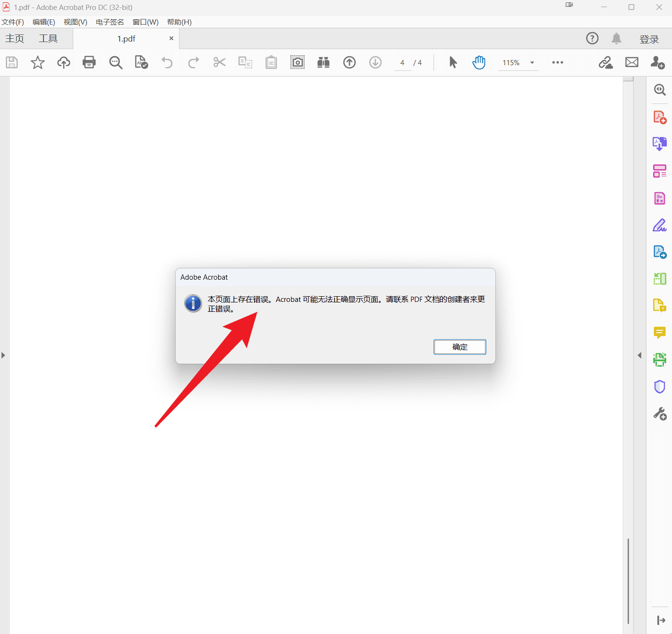Open the 电子签名 menu
This screenshot has width=672, height=634.
pos(110,22)
